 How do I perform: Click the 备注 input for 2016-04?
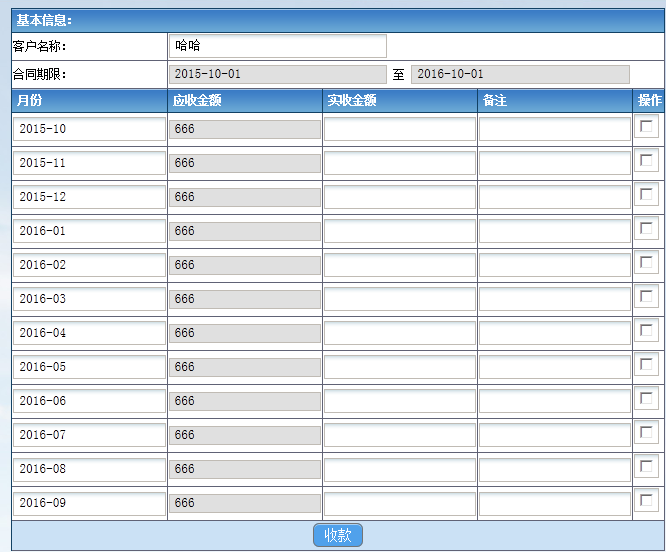(555, 333)
